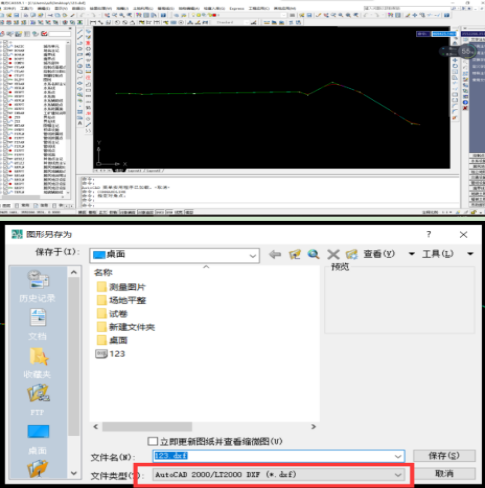Click the 保存(S) button

(444, 456)
